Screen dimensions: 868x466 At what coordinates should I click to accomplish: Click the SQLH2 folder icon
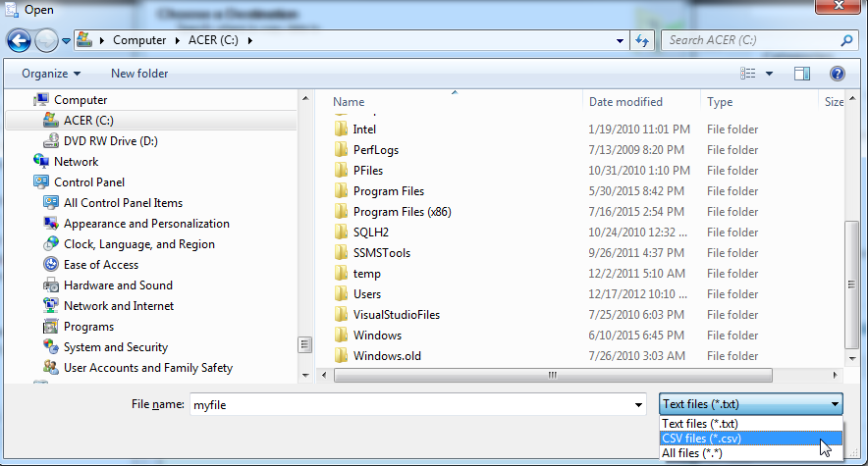[x=341, y=233]
